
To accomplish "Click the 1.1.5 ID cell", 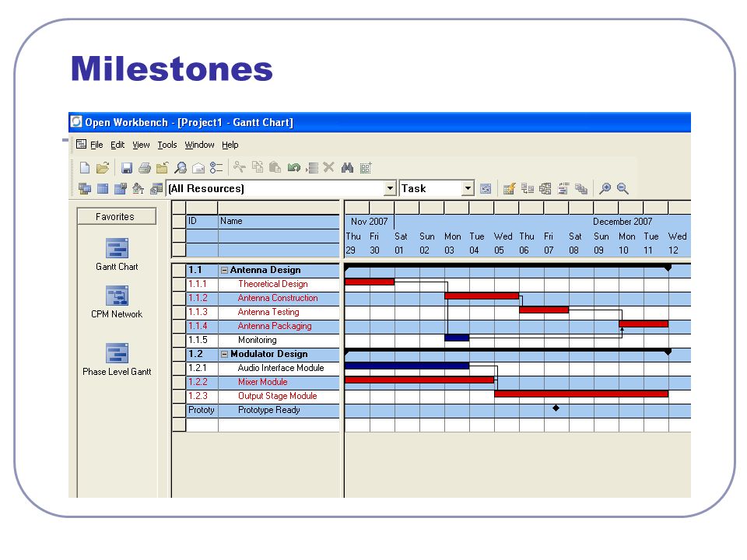I will point(202,340).
